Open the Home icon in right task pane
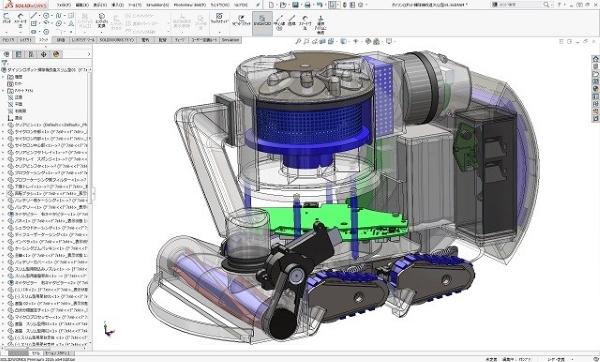This screenshot has height=362, width=600. [595, 59]
